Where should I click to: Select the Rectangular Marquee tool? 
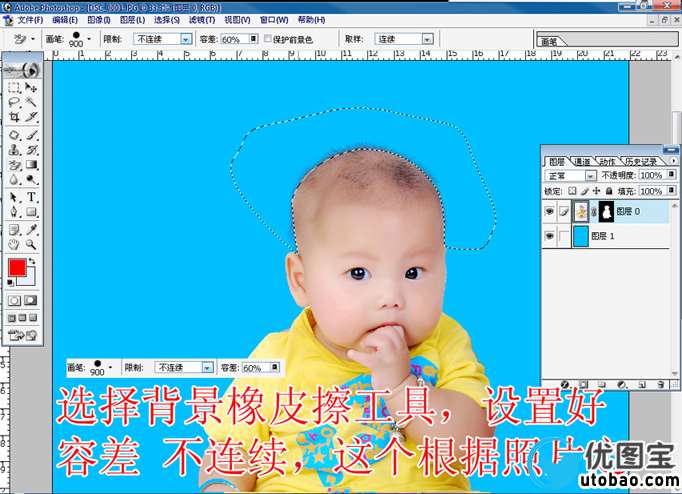coord(14,88)
